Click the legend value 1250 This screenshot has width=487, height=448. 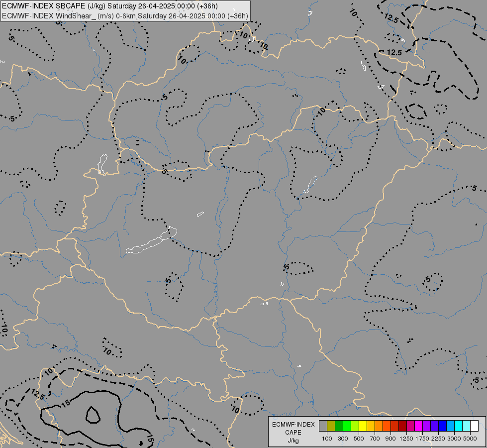pos(406,439)
